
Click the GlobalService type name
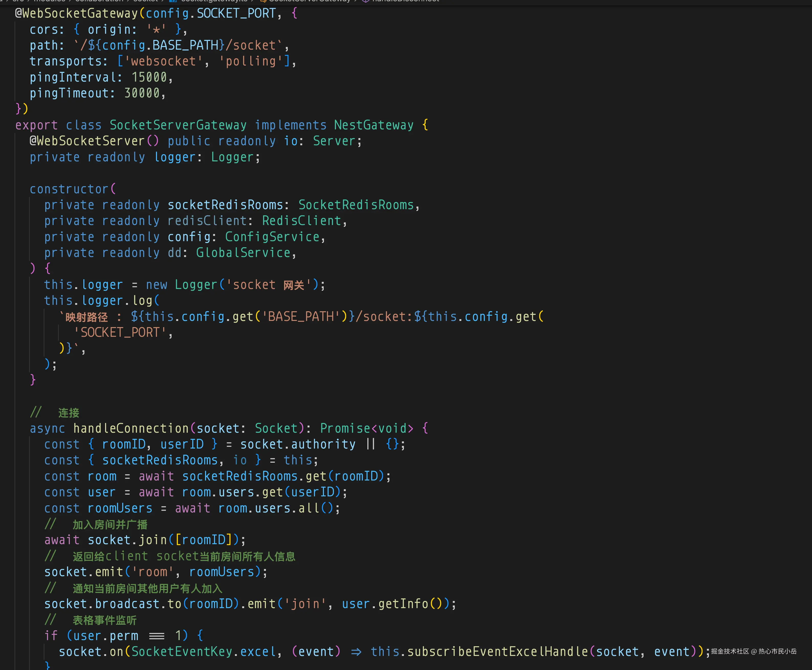coord(243,253)
